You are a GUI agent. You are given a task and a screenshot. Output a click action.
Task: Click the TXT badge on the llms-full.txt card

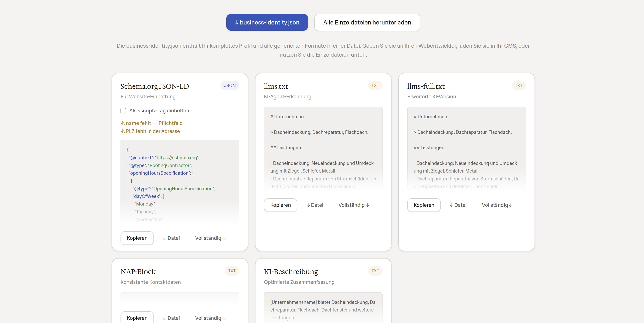pos(519,85)
